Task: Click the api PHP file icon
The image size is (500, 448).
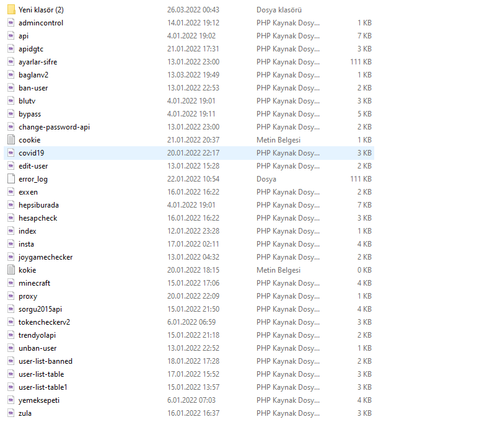Action: (x=11, y=36)
